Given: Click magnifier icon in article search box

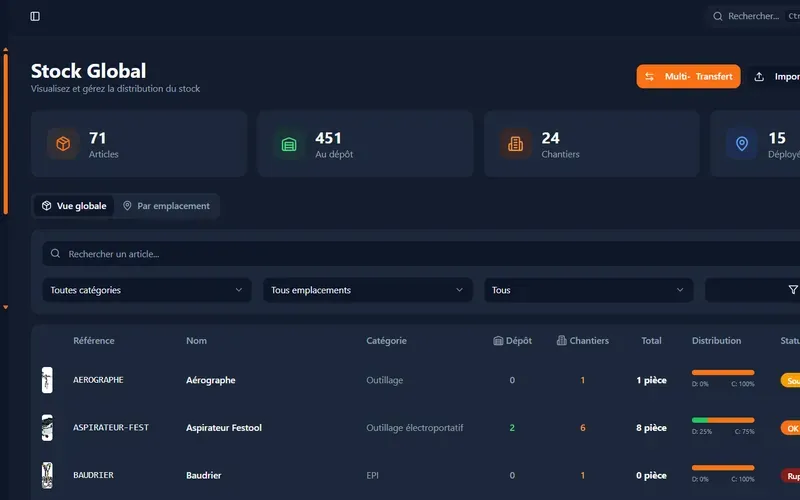Looking at the screenshot, I should pyautogui.click(x=55, y=254).
